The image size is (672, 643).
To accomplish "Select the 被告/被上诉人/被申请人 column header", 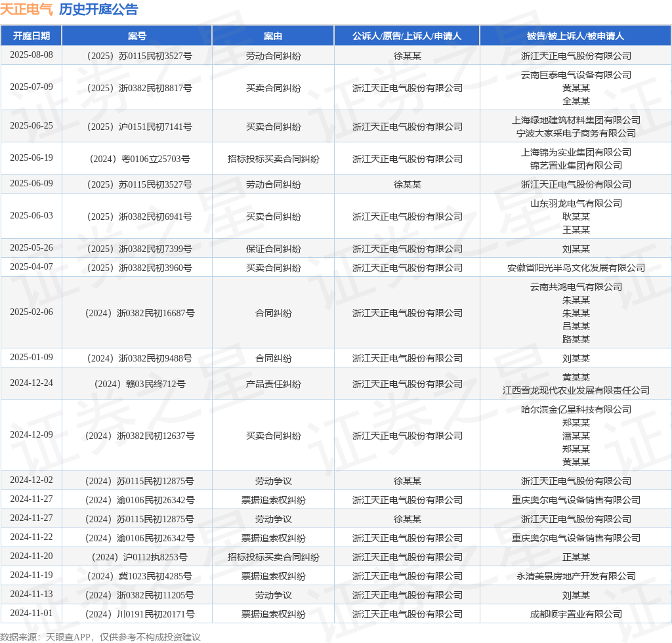I will [576, 36].
